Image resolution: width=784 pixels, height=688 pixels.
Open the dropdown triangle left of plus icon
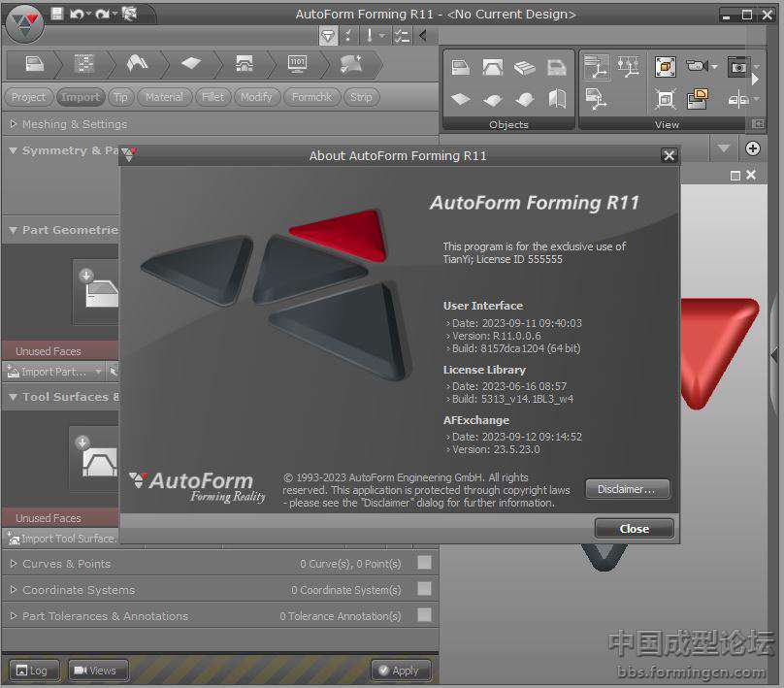pos(723,148)
